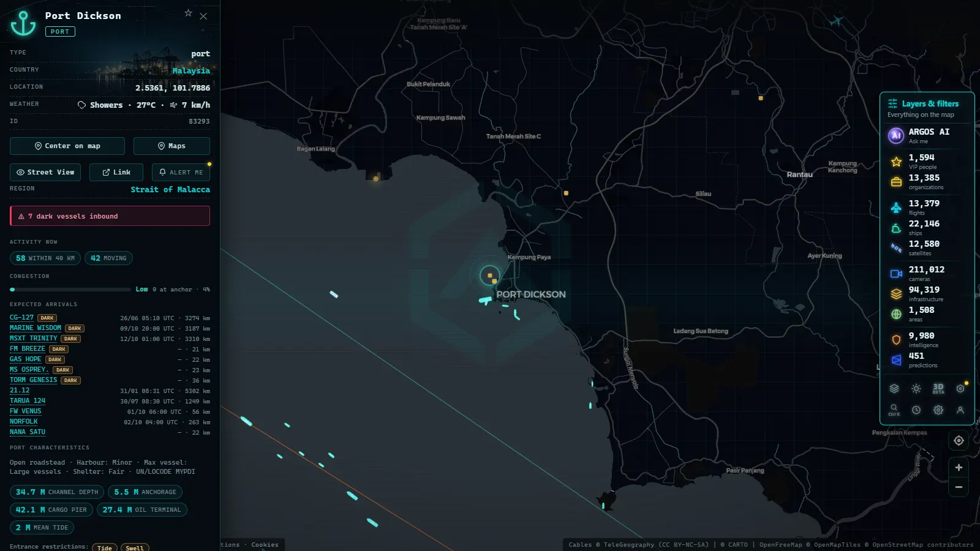Select the 58 within 40 km chip
980x551 pixels.
coord(45,258)
